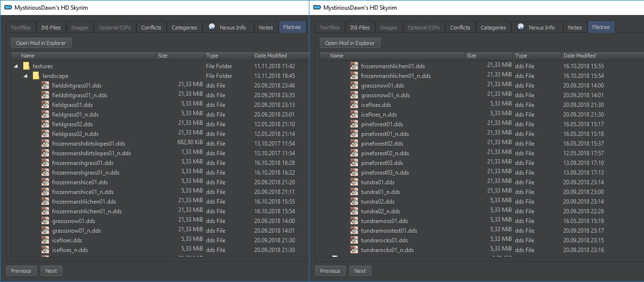
Task: Click the fielddirtgrass01.dds file icon in left window
Action: coord(45,86)
